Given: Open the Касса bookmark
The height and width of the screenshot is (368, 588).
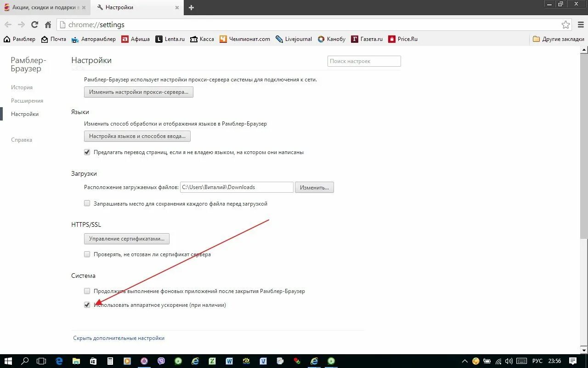Looking at the screenshot, I should (x=202, y=39).
